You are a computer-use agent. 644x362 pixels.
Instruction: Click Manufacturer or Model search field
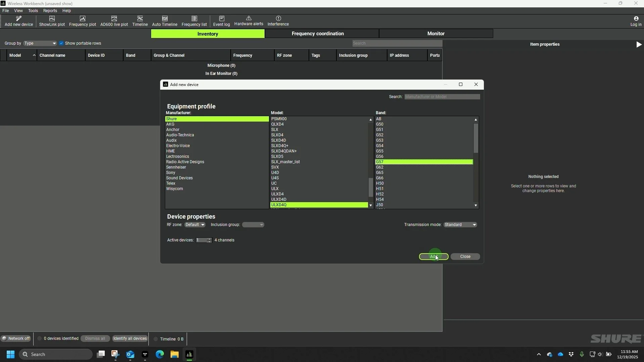pyautogui.click(x=442, y=97)
